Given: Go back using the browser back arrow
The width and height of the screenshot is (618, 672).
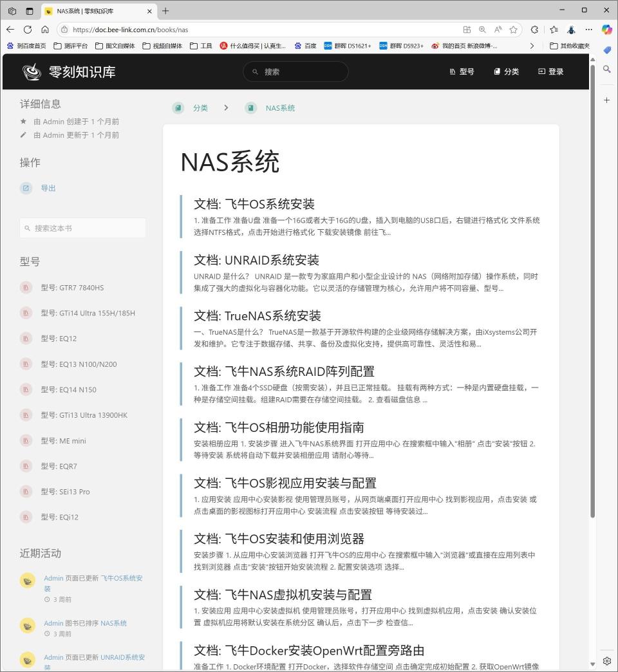Looking at the screenshot, I should [x=10, y=30].
